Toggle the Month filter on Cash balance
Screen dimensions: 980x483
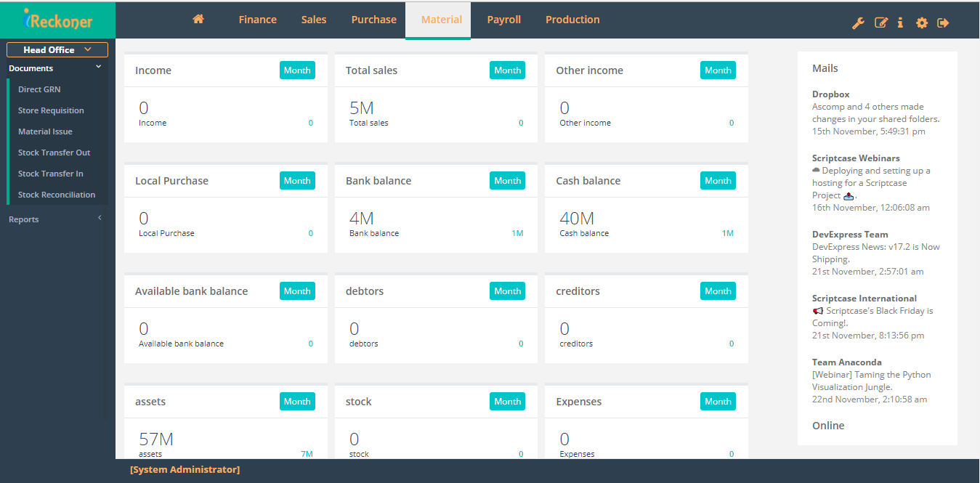coord(718,180)
